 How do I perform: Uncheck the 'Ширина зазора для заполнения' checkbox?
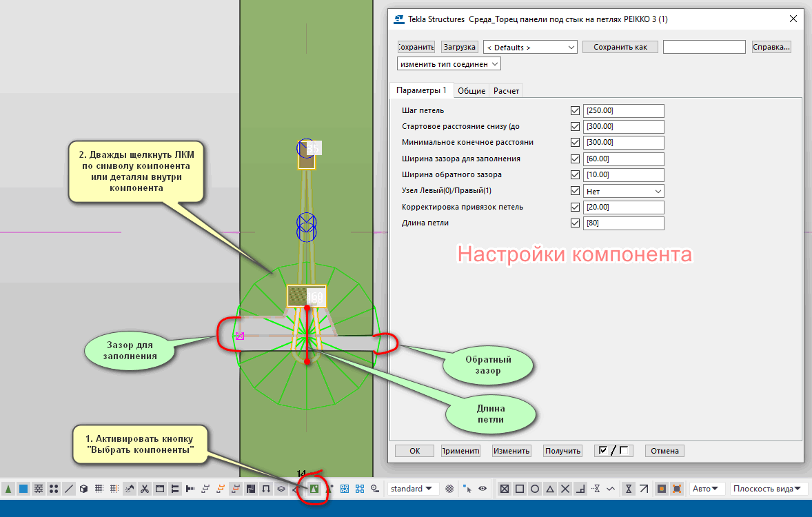tap(575, 159)
